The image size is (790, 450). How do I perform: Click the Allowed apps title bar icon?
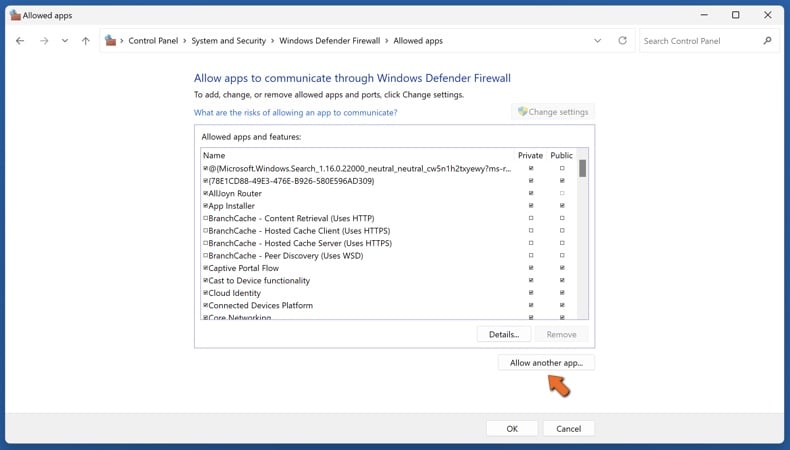pos(15,15)
